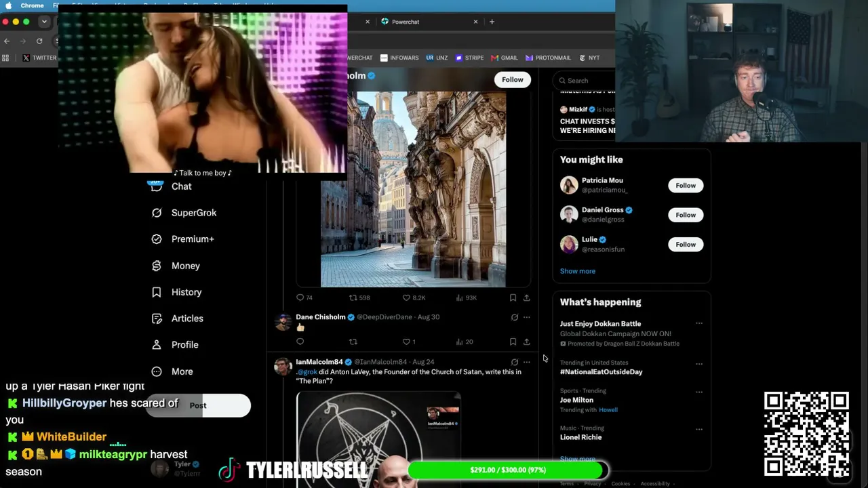The height and width of the screenshot is (488, 868).
Task: Open the NYT bookmark
Action: (589, 58)
